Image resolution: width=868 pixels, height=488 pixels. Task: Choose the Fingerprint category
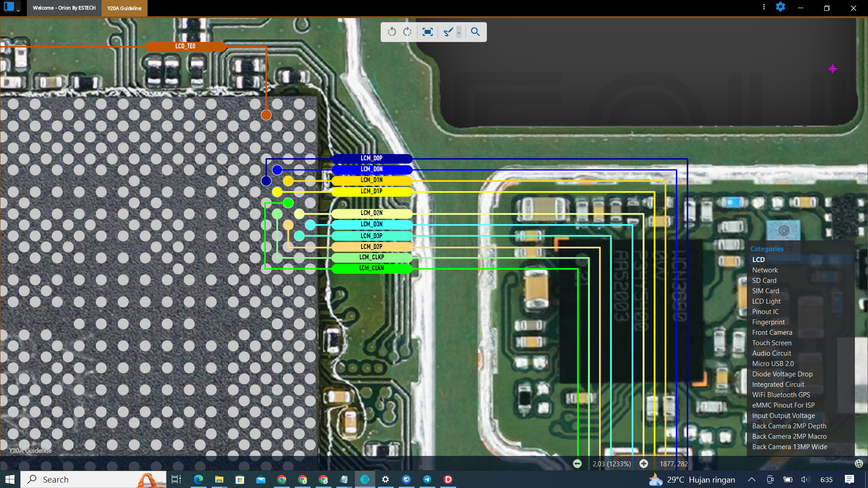point(768,322)
